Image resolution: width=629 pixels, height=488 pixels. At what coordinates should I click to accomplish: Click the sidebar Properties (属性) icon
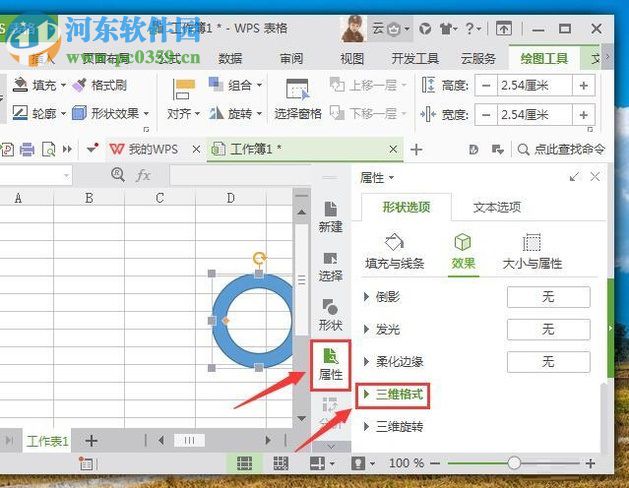331,364
